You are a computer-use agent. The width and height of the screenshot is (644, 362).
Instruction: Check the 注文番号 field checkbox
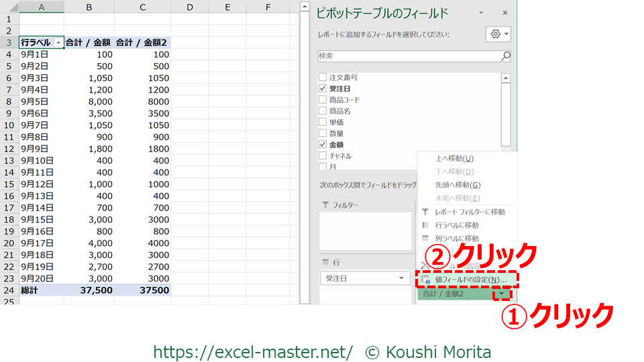point(323,77)
